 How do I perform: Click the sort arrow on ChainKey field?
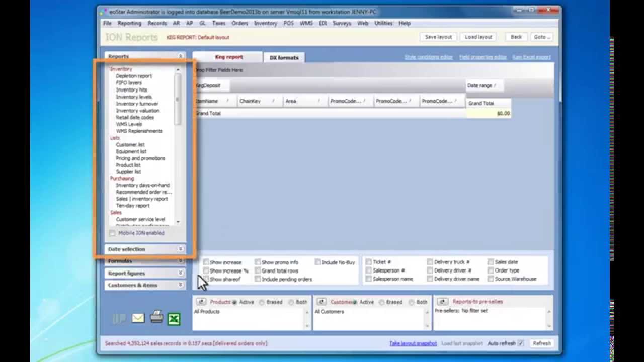coord(273,101)
